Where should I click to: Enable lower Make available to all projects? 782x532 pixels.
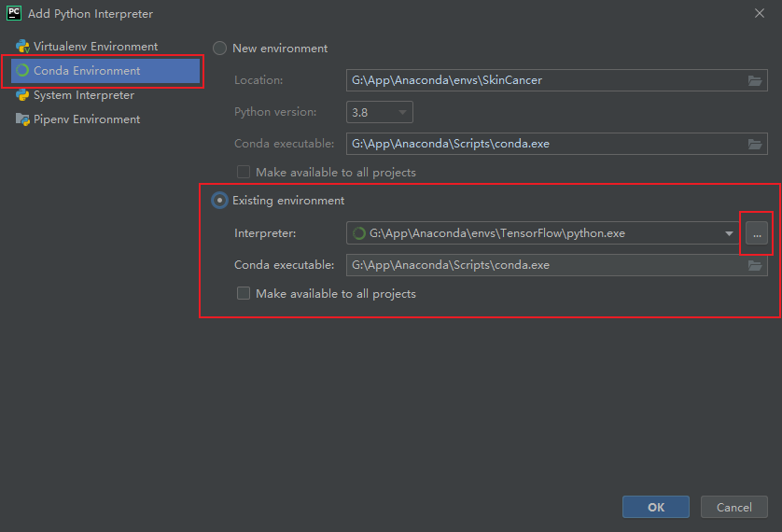pyautogui.click(x=244, y=294)
